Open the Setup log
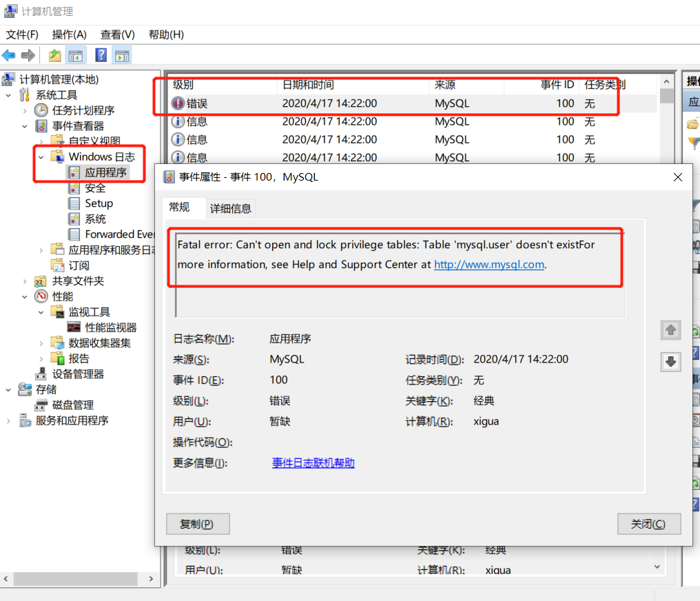This screenshot has width=700, height=601. click(x=99, y=203)
